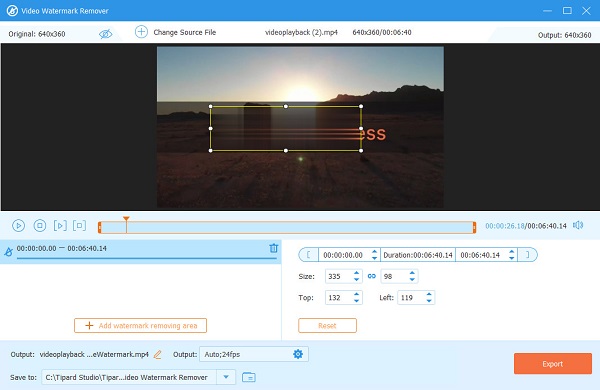Set segment end with right bracket button
This screenshot has width=600, height=390.
point(527,255)
